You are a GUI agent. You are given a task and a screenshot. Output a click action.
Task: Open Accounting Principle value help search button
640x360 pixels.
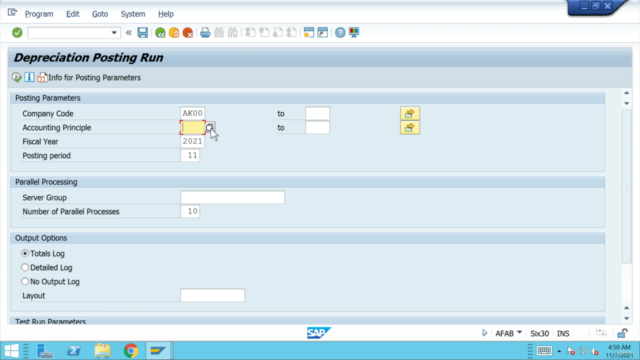point(210,127)
